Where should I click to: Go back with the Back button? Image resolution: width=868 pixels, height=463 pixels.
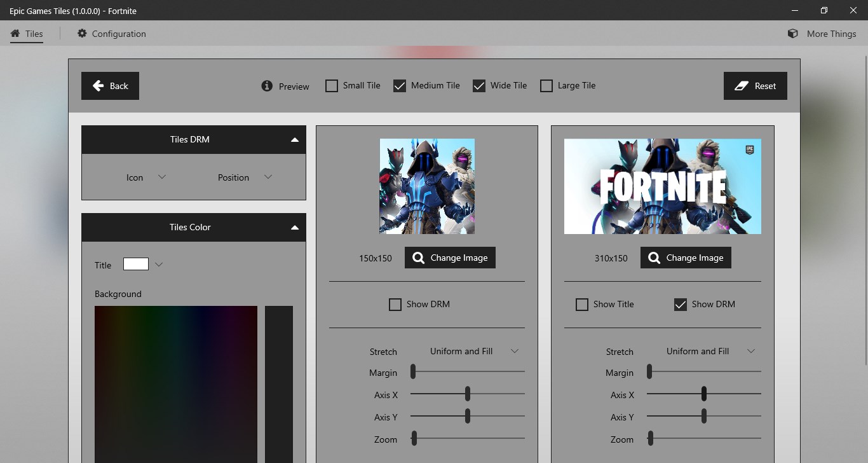click(x=110, y=86)
